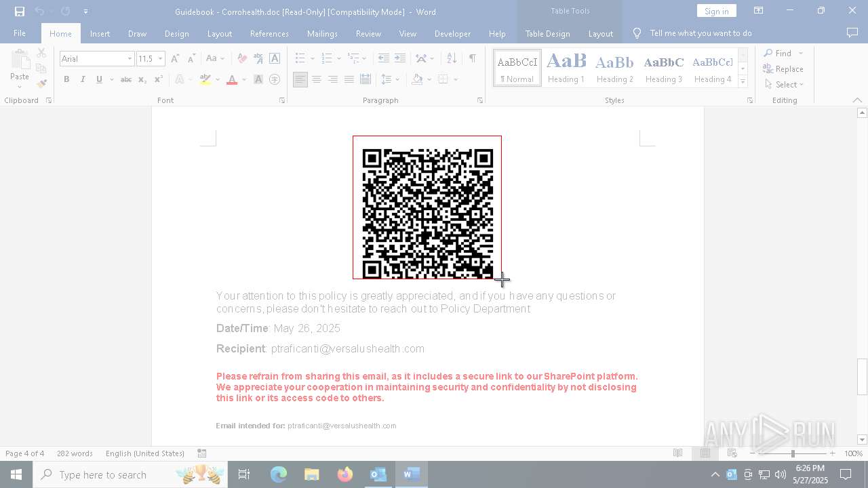Viewport: 868px width, 488px height.
Task: Switch to the Layout tab next to Design
Action: (219, 33)
